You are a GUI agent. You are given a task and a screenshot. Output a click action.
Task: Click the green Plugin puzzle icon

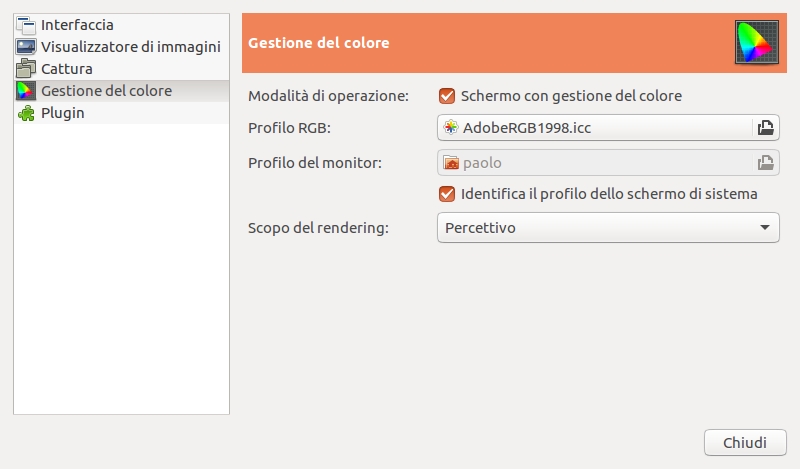point(26,113)
